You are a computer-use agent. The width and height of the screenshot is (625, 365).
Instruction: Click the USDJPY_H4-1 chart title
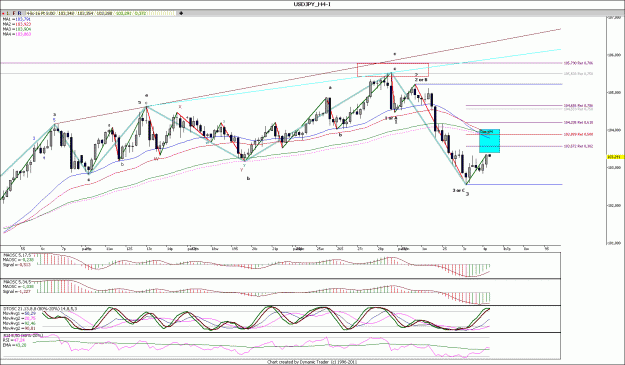click(312, 4)
